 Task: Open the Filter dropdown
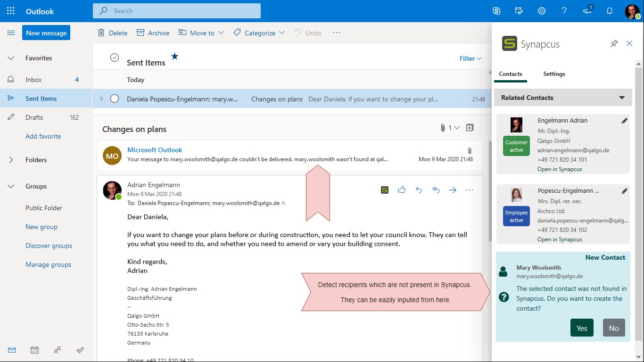(471, 58)
